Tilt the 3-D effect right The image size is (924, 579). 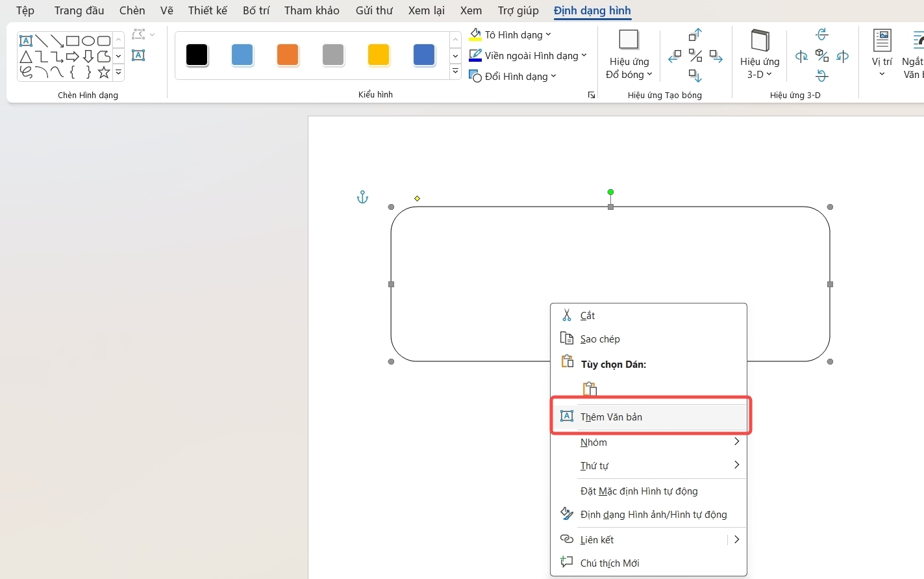[x=843, y=56]
